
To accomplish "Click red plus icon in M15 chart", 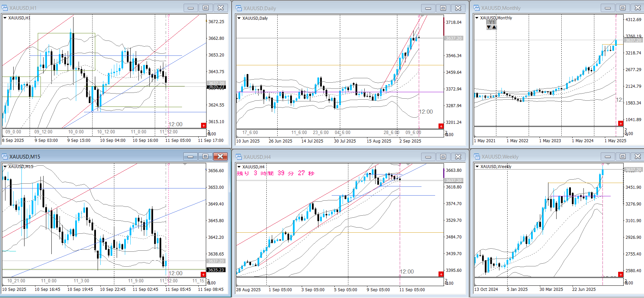I will 203,275.
